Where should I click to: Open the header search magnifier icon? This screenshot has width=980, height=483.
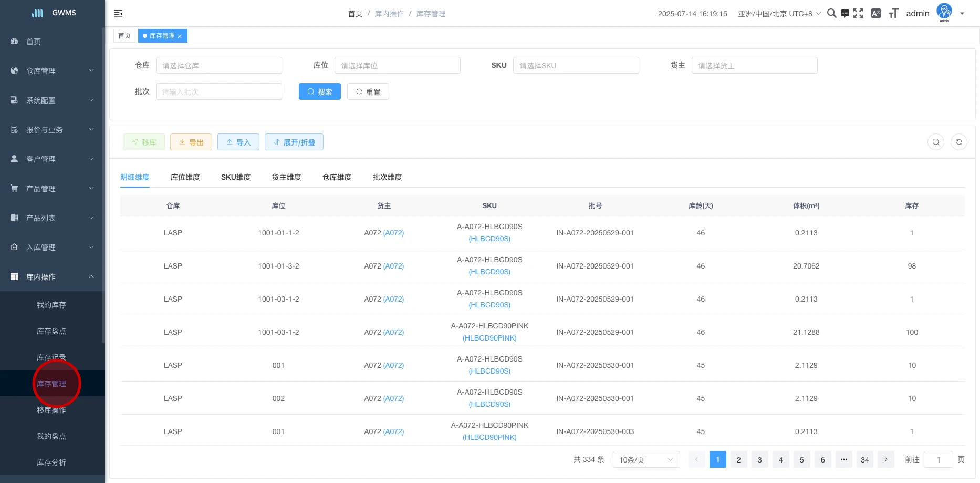pos(831,13)
